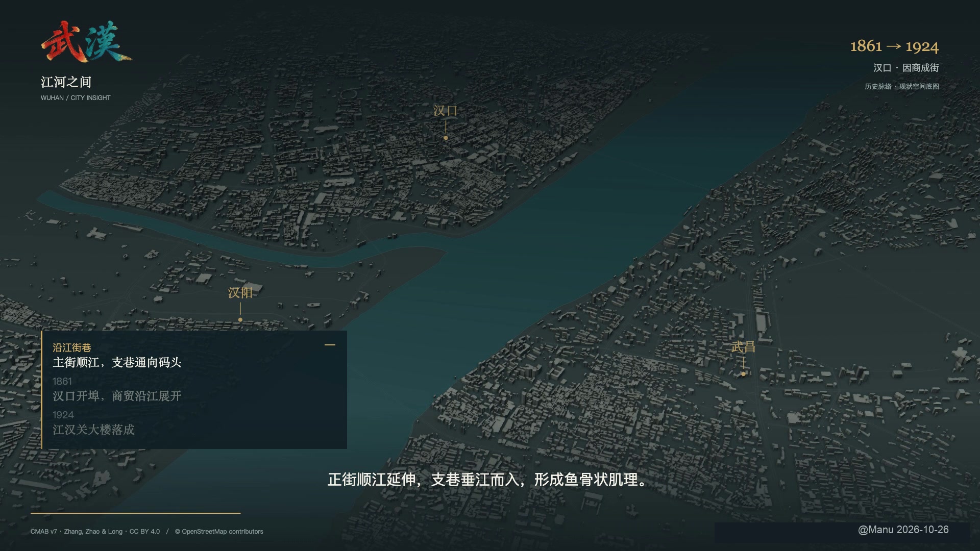
Task: Click the CMAB v7 data credit
Action: [95, 532]
